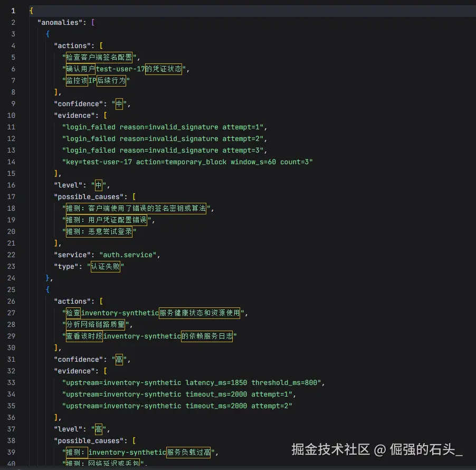This screenshot has height=470, width=476.
Task: Click line number 10 in the gutter
Action: point(11,116)
